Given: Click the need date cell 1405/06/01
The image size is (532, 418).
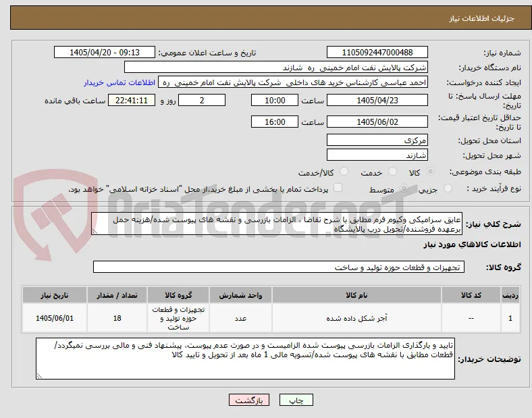Looking at the screenshot, I should click(x=55, y=318).
